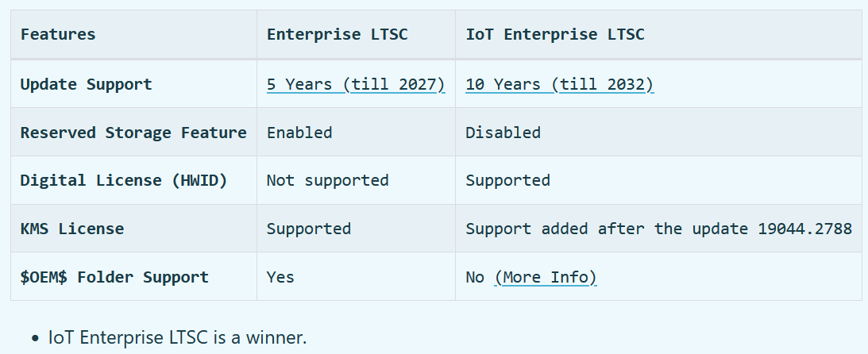Viewport: 868px width, 354px height.
Task: Click the word "No" before More Info
Action: click(475, 277)
